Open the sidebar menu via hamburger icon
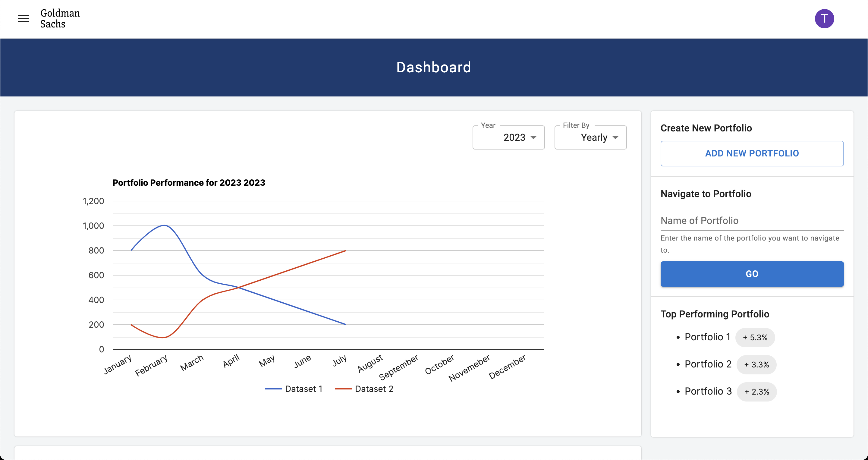 click(x=23, y=18)
